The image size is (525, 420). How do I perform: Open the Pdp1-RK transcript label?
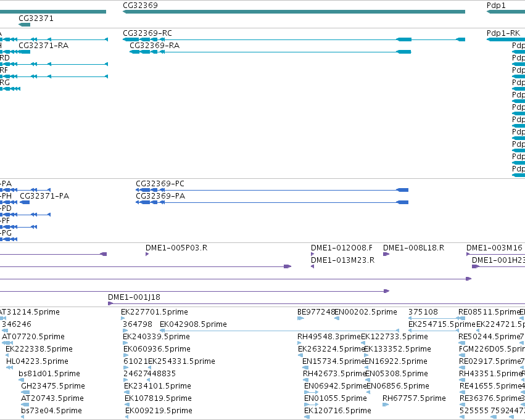(503, 33)
